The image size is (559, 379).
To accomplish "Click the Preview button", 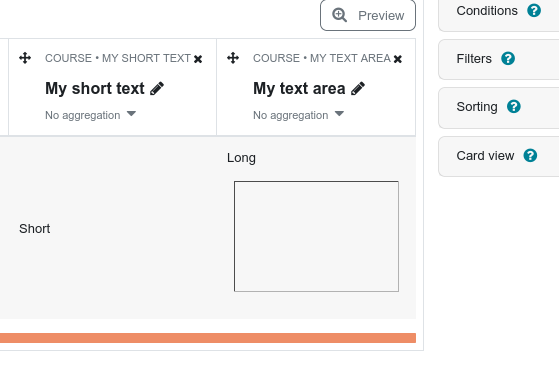I will (368, 15).
